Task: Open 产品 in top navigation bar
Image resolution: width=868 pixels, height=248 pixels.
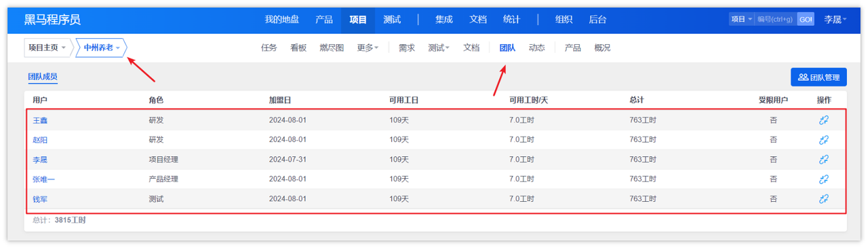Action: coord(324,20)
